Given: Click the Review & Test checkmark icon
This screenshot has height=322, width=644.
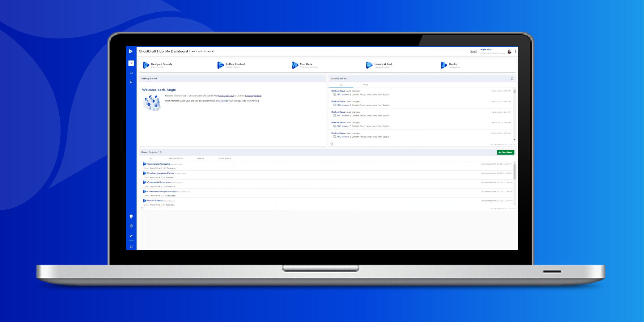Looking at the screenshot, I should pos(369,65).
